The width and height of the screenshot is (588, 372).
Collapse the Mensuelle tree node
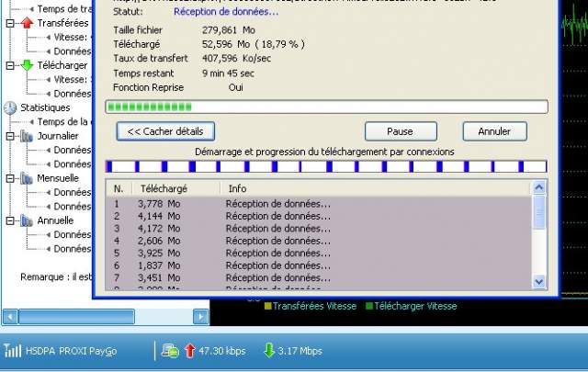[x=9, y=178]
